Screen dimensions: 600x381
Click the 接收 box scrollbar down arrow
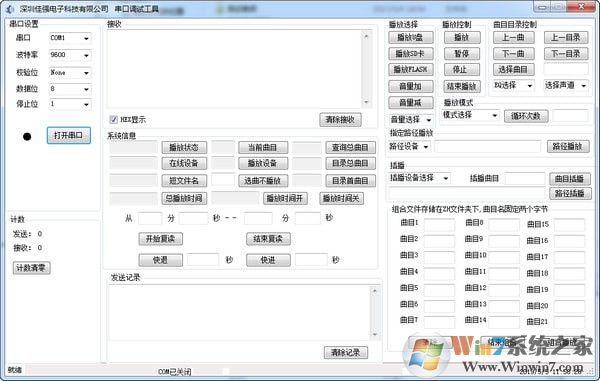point(366,103)
